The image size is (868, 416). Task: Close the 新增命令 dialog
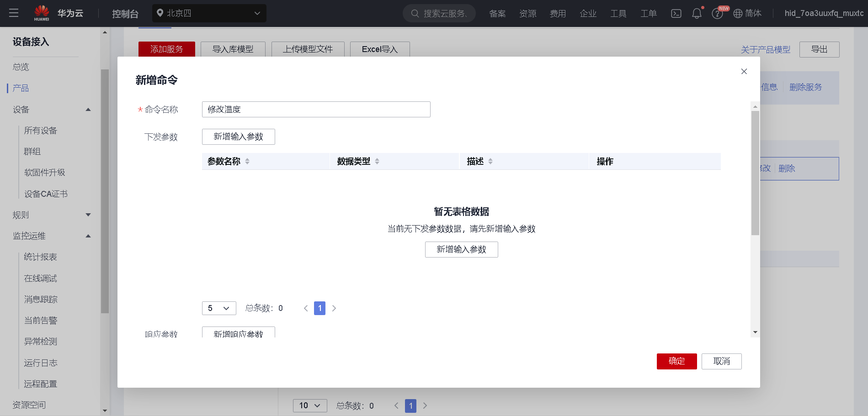(x=744, y=71)
